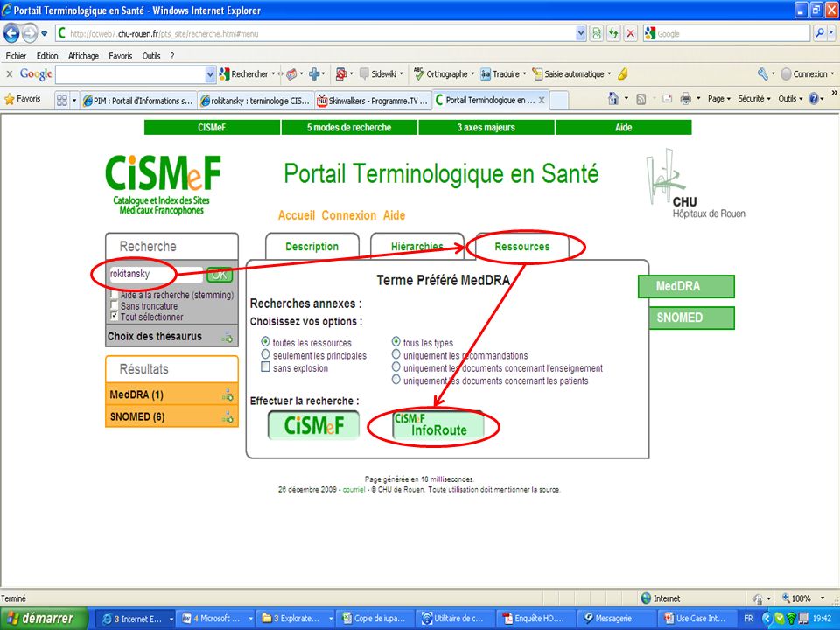The height and width of the screenshot is (630, 840).
Task: Click the Print icon in the command bar
Action: pyautogui.click(x=685, y=99)
